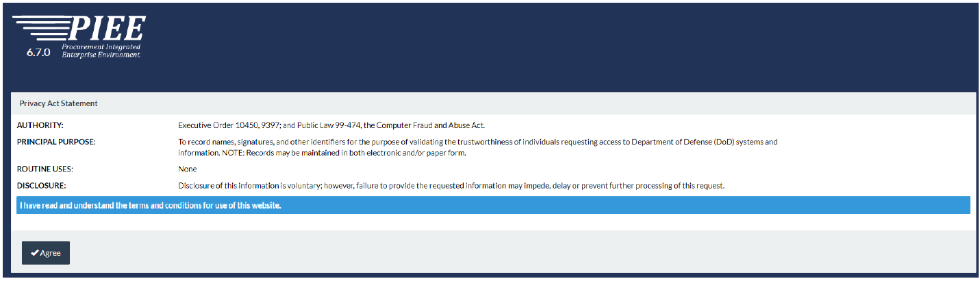Click the ROUTINE USES label
The image size is (980, 281).
coord(45,168)
